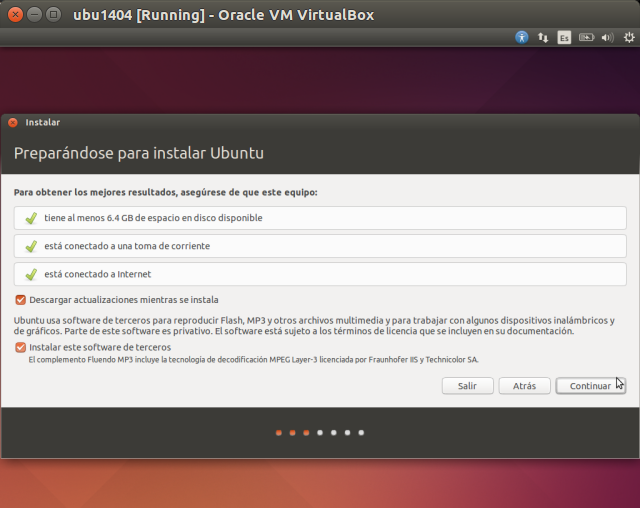
Task: Close the Instalar dialog
Action: tap(13, 122)
